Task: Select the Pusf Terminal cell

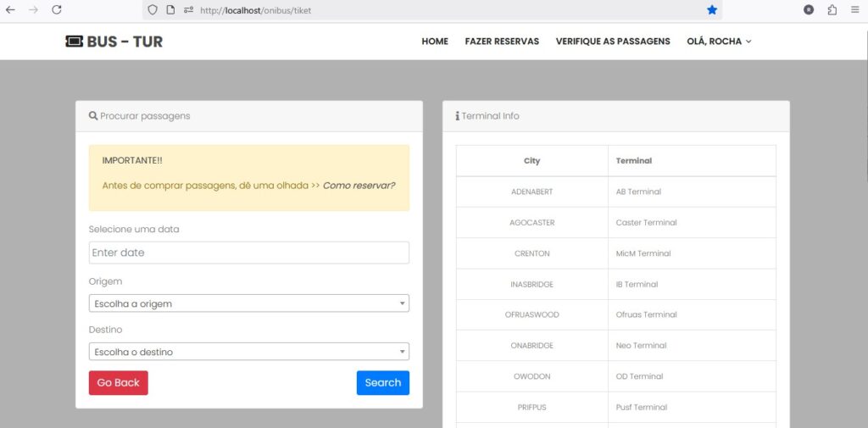Action: point(692,408)
